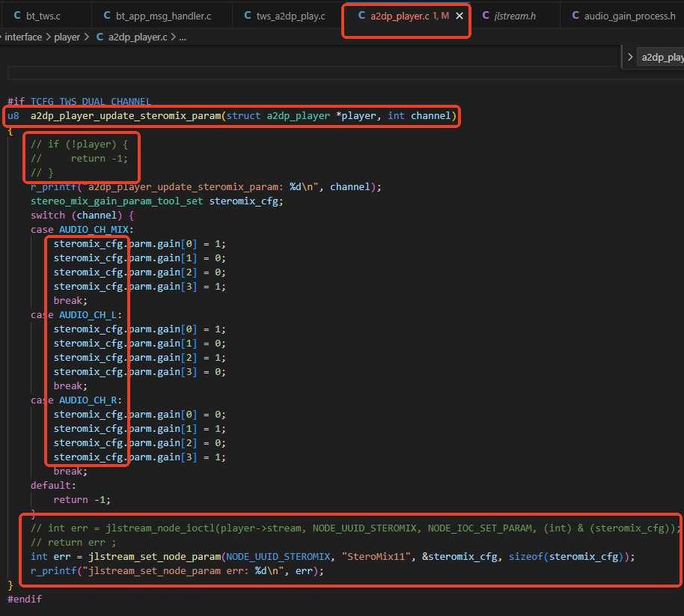Click 'return -1;' under the default case
684x616 pixels.
tap(82, 500)
